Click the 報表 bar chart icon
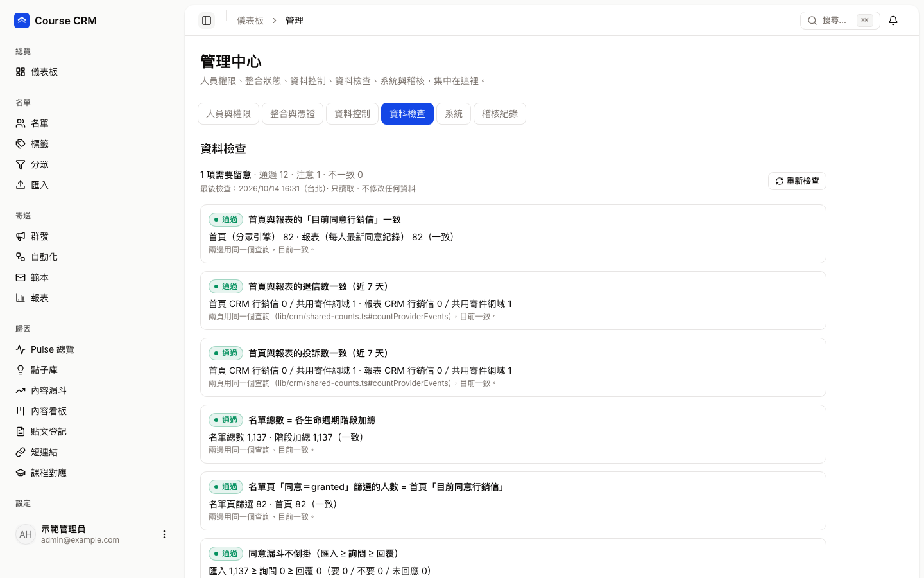The height and width of the screenshot is (578, 924). pos(21,298)
